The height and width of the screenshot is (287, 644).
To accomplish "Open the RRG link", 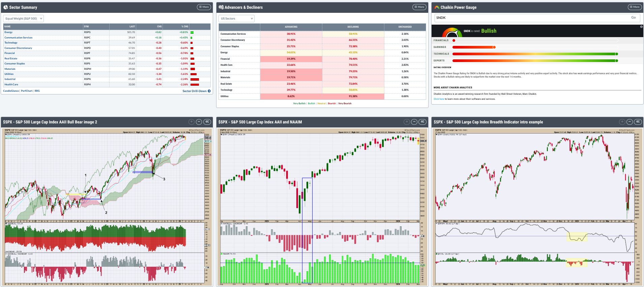I will point(37,91).
